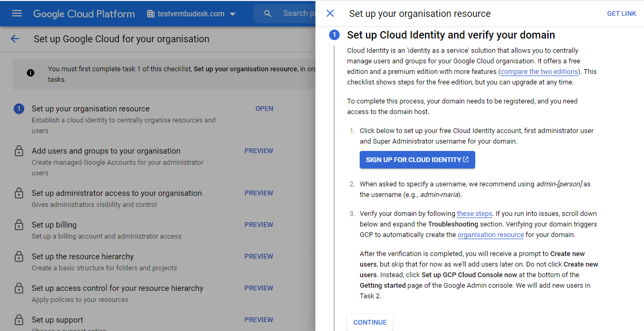Image resolution: width=644 pixels, height=331 pixels.
Task: Click the Continue button
Action: (x=370, y=323)
